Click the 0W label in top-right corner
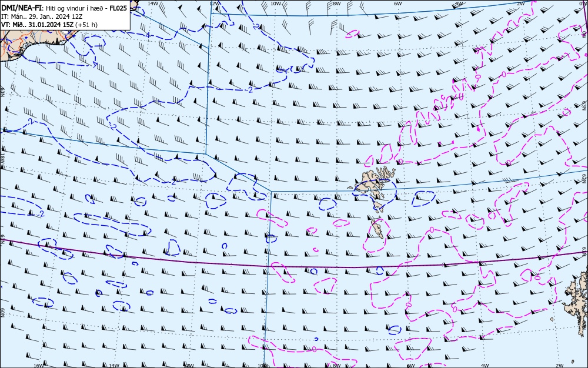 coord(583,2)
